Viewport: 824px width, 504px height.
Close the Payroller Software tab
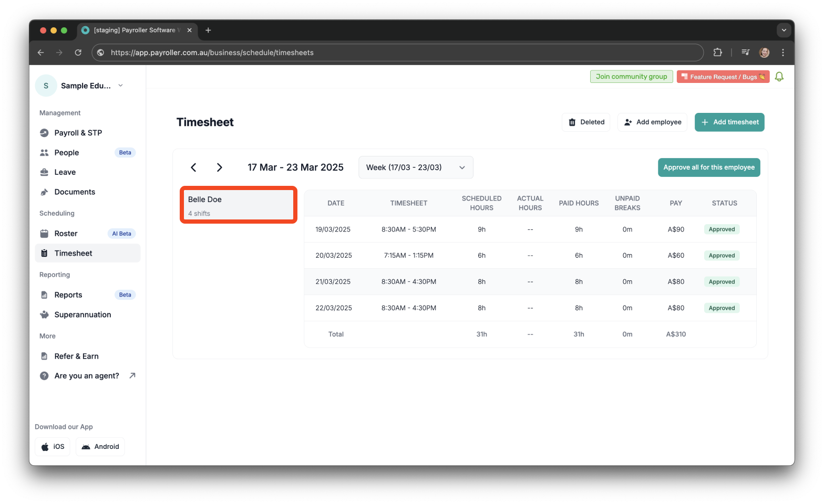coord(190,30)
